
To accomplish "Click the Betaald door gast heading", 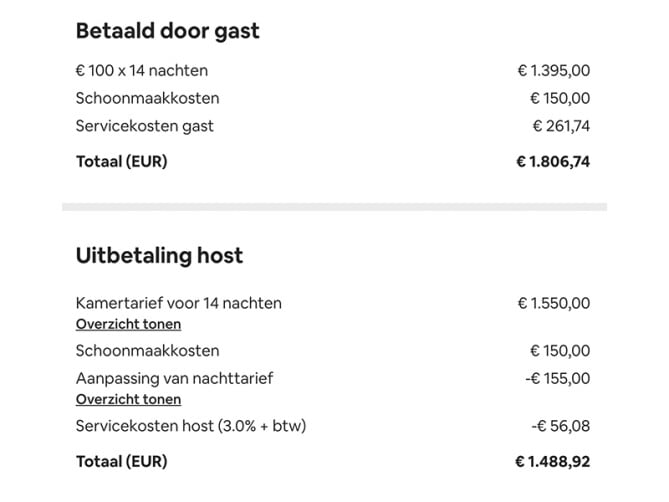I will (167, 30).
